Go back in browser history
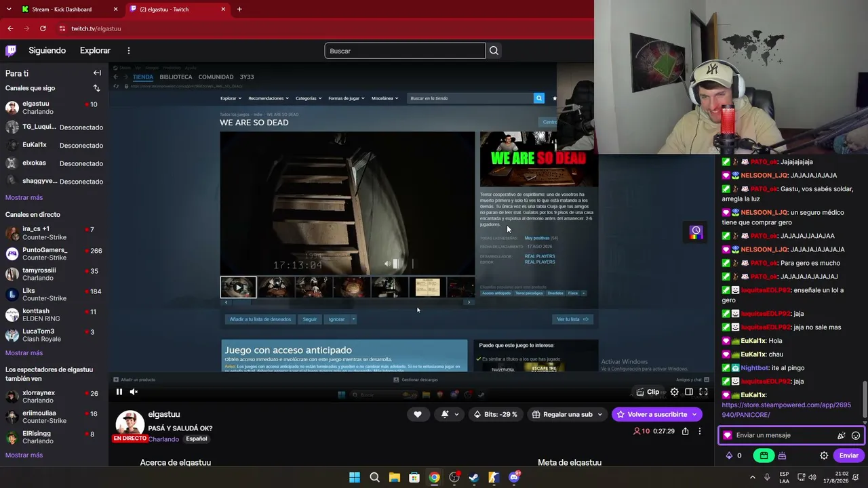This screenshot has height=488, width=868. click(10, 28)
